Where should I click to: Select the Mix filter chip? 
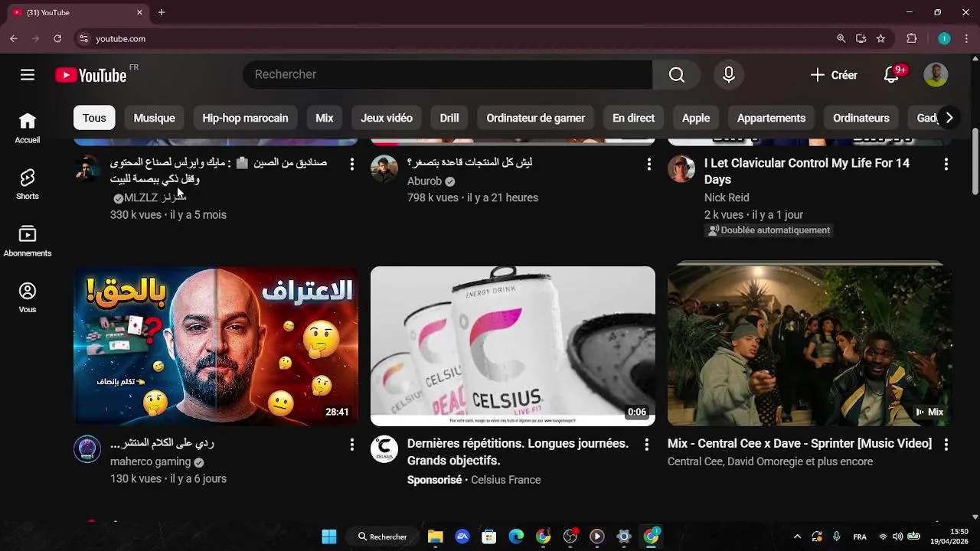click(x=325, y=118)
